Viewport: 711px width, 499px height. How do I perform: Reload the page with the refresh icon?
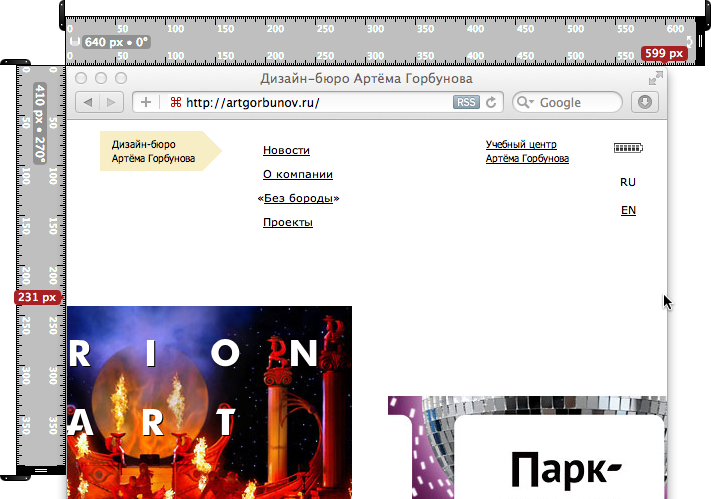point(491,102)
